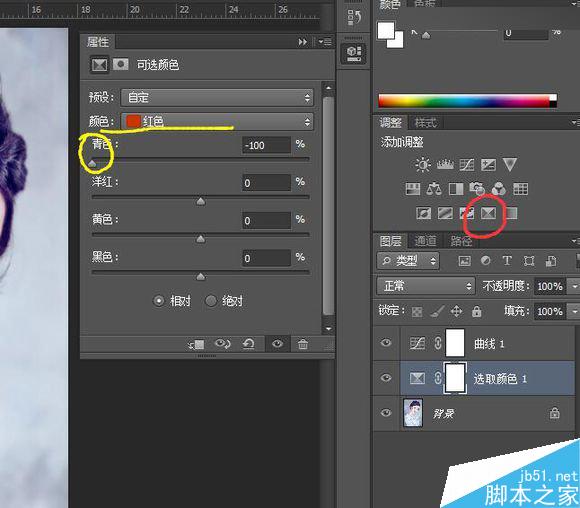580x508 pixels.
Task: Add a Posterize adjustment
Action: click(x=445, y=213)
